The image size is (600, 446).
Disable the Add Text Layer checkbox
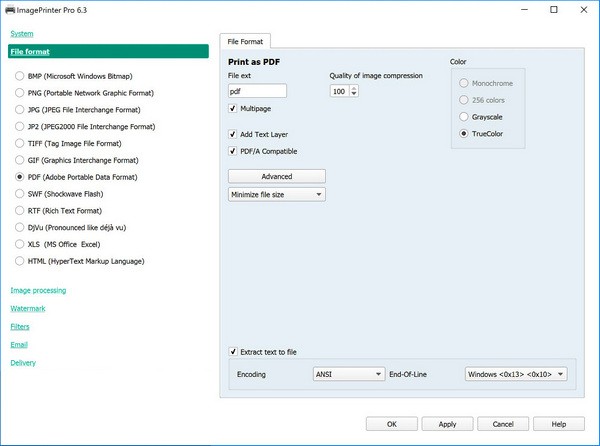click(233, 134)
